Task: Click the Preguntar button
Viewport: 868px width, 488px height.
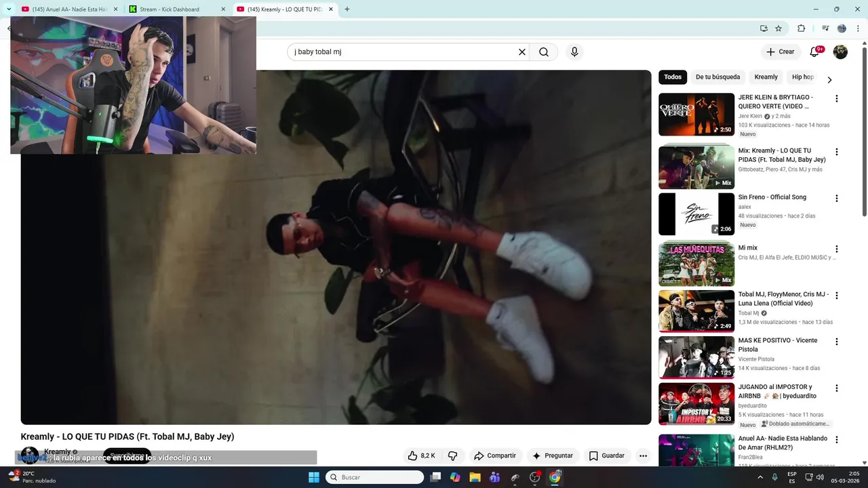Action: pyautogui.click(x=553, y=455)
